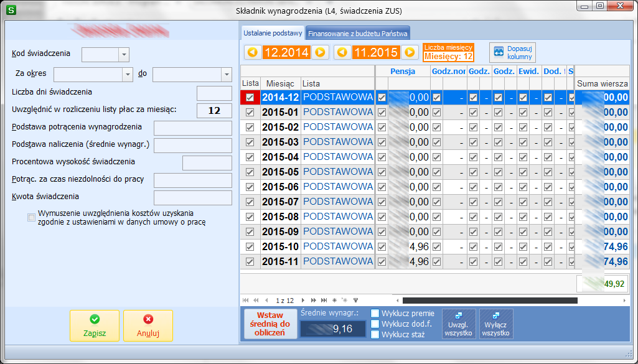Expand the 'do' end date dropdown
Screen dimensions: 638x364
tap(227, 75)
